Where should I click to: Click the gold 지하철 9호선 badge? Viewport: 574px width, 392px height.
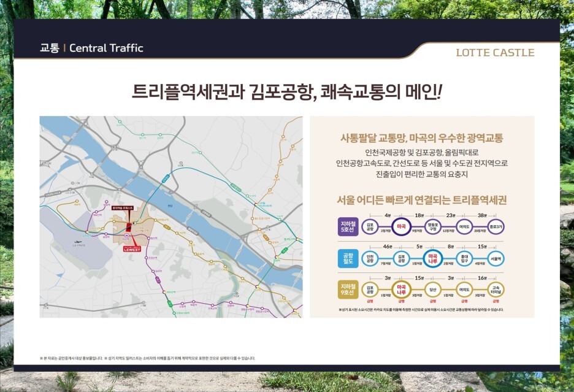(x=348, y=290)
